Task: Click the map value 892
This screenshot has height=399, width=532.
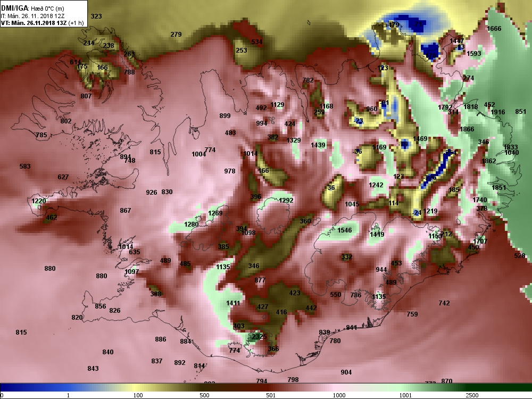Action: click(180, 363)
